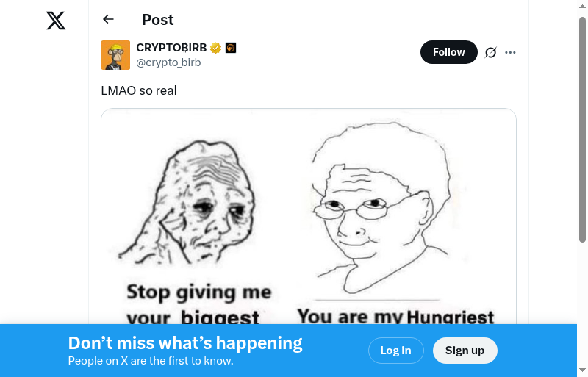Click the Log in button
Image resolution: width=588 pixels, height=377 pixels.
coord(395,351)
